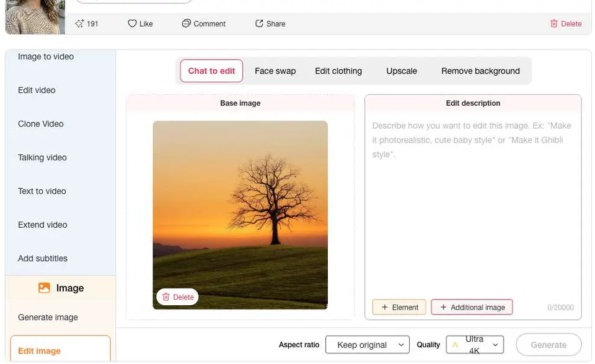The height and width of the screenshot is (364, 595).
Task: Click plus icon on Additional image button
Action: pos(443,307)
